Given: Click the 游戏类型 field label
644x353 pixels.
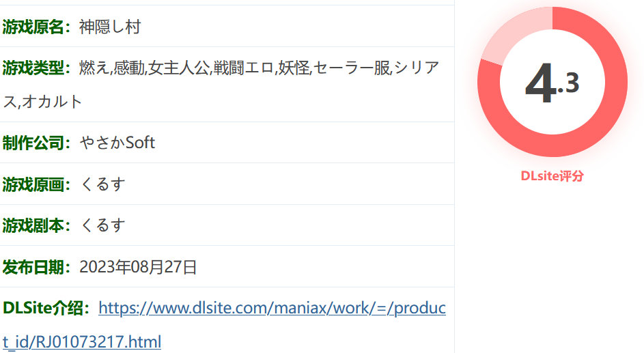Looking at the screenshot, I should pos(36,68).
